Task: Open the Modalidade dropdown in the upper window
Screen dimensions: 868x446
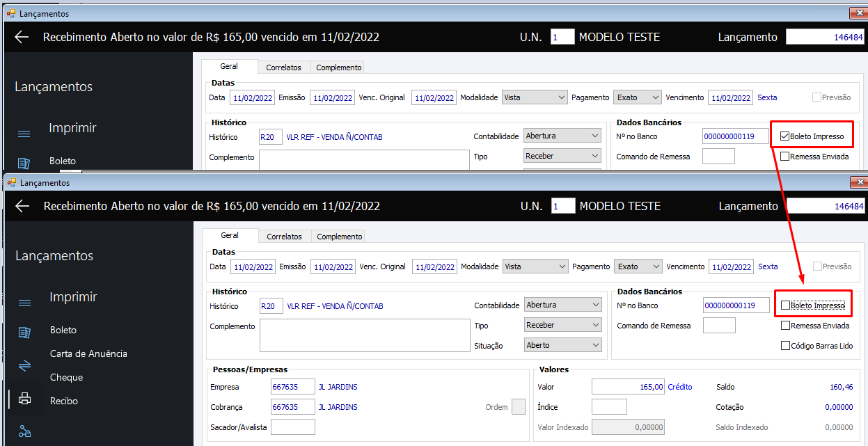Action: point(535,97)
